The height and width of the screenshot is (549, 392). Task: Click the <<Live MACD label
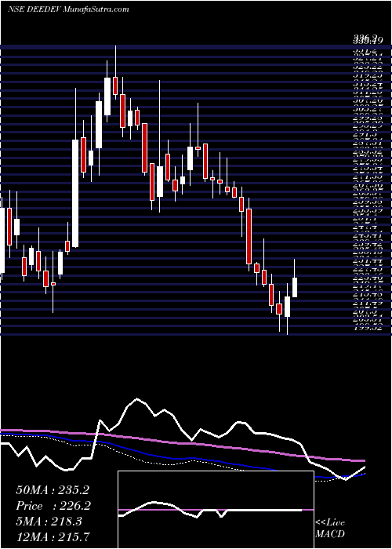pyautogui.click(x=330, y=529)
